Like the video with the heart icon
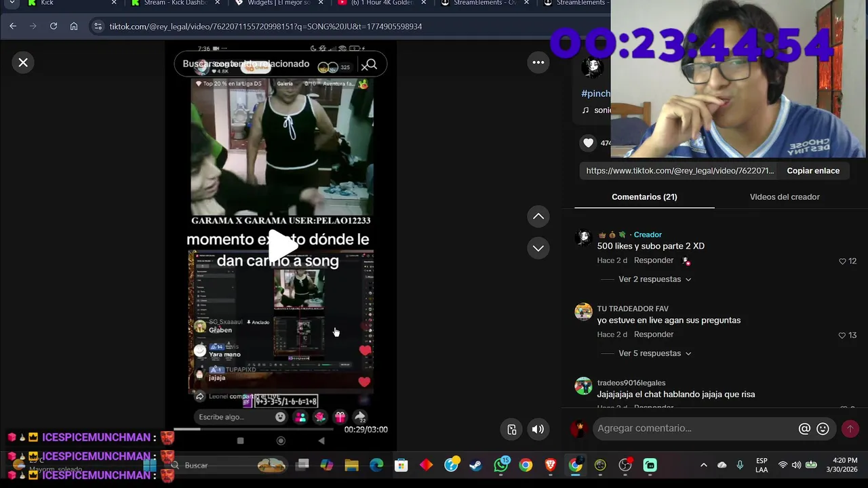 coord(588,142)
